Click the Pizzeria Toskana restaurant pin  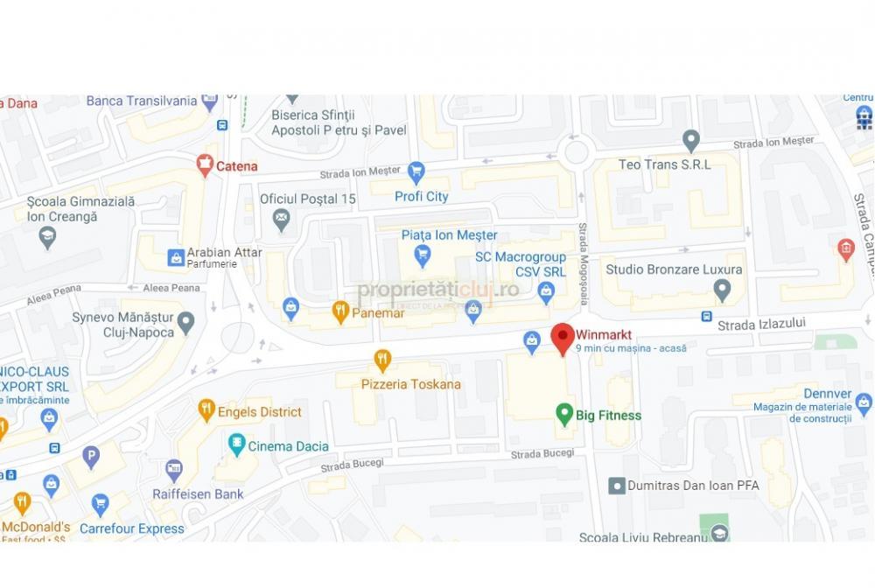pos(382,361)
